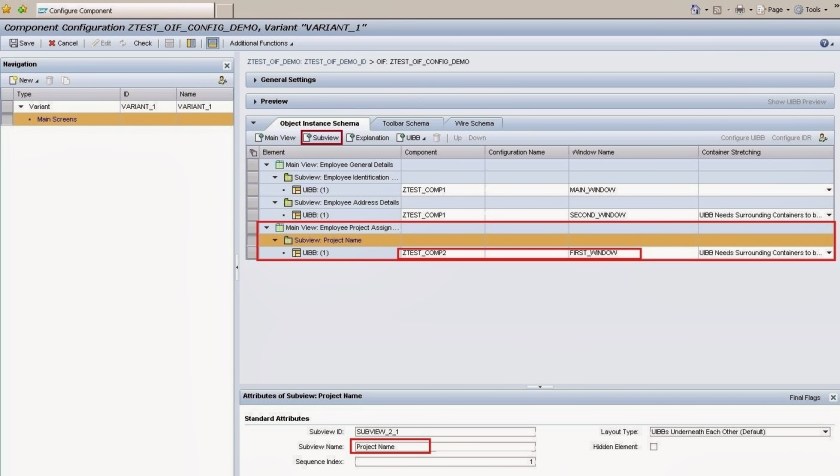
Task: Click the help question mark icon
Action: click(824, 43)
